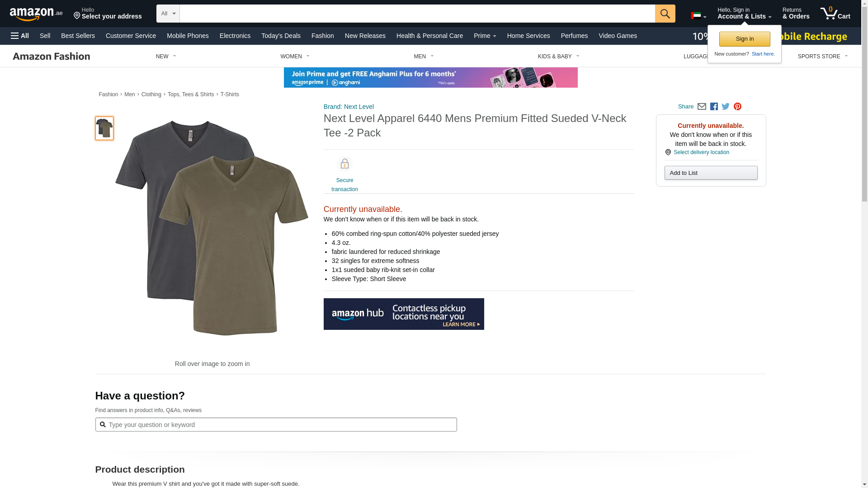Expand the All search category dropdown
This screenshot has height=488, width=868.
(168, 14)
